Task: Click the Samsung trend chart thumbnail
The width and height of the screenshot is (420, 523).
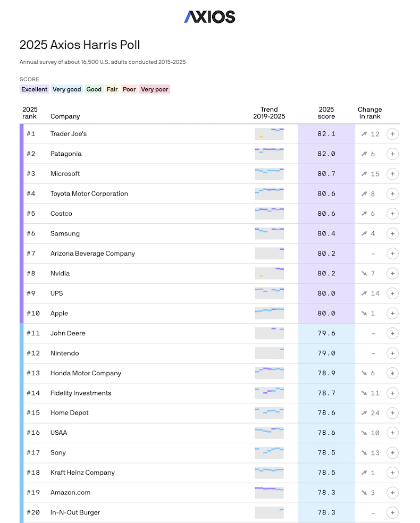Action: [x=269, y=233]
